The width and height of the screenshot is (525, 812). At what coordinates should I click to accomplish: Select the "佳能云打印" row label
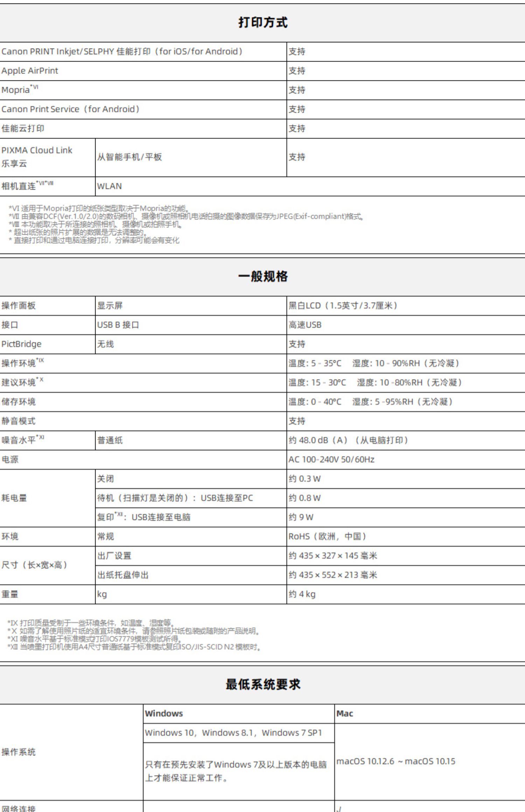(x=23, y=129)
